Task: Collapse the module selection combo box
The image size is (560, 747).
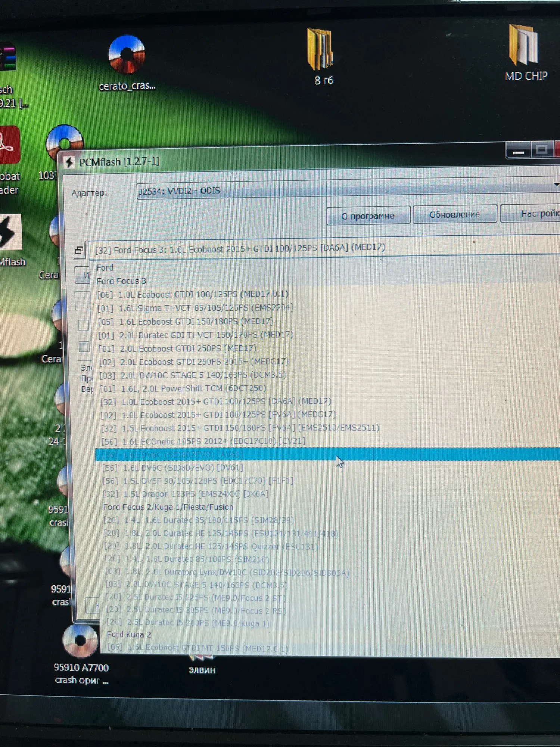Action: [324, 247]
